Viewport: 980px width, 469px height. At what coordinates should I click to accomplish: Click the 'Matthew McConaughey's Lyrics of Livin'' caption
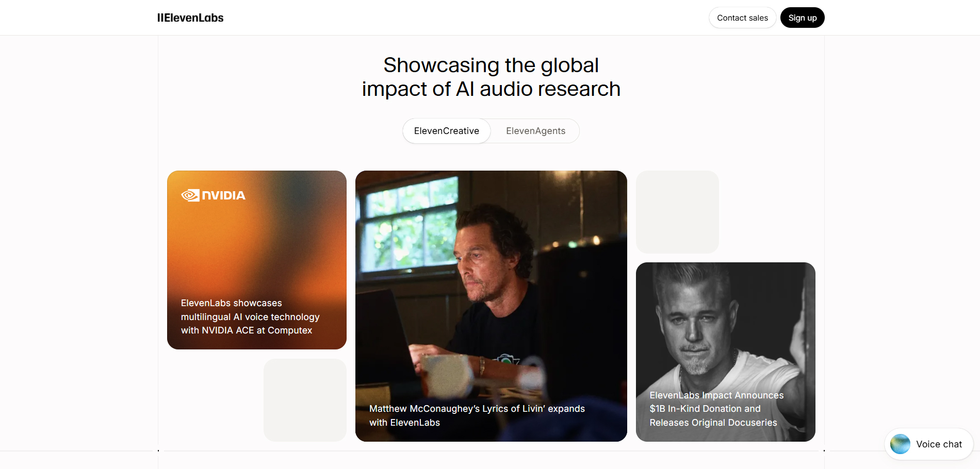[477, 415]
